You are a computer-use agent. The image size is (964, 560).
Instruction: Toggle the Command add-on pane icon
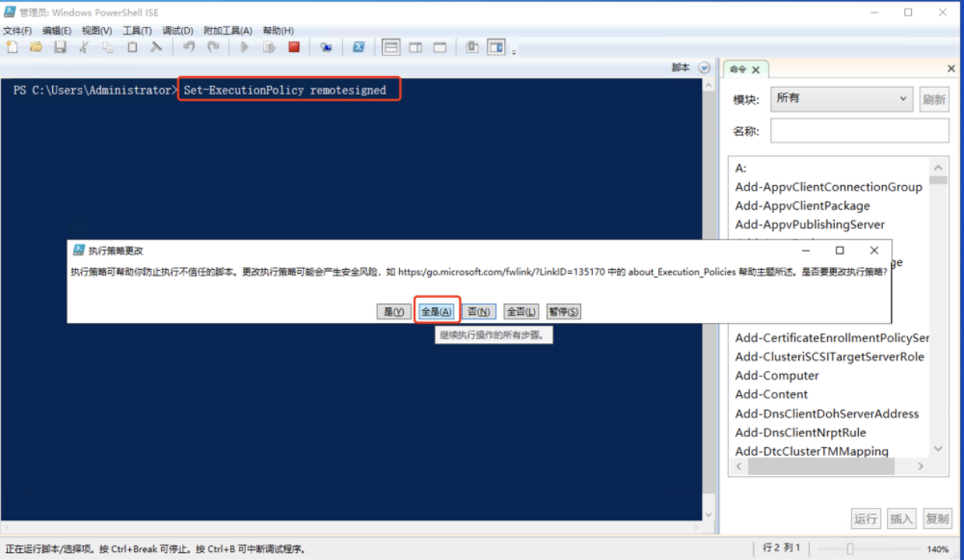[496, 47]
